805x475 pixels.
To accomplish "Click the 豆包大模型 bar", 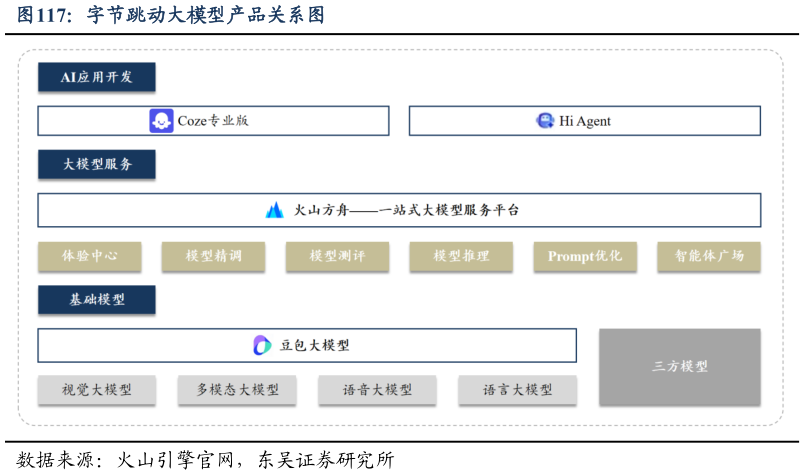I will 307,345.
